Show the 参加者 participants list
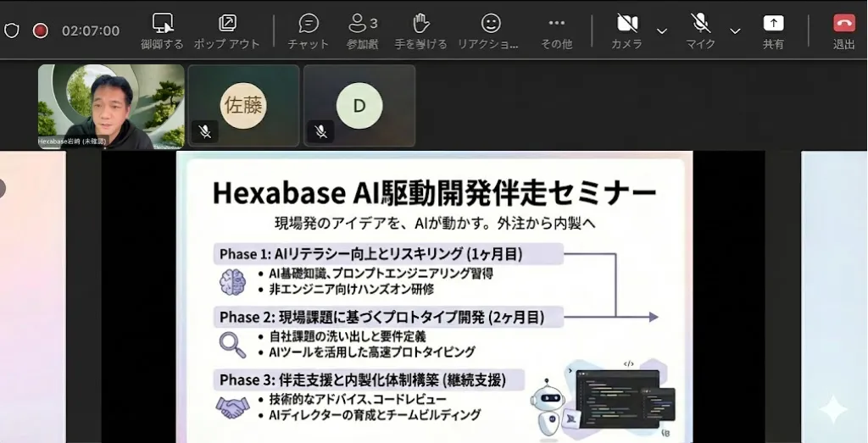Screen dimensions: 868x443 [x=362, y=30]
